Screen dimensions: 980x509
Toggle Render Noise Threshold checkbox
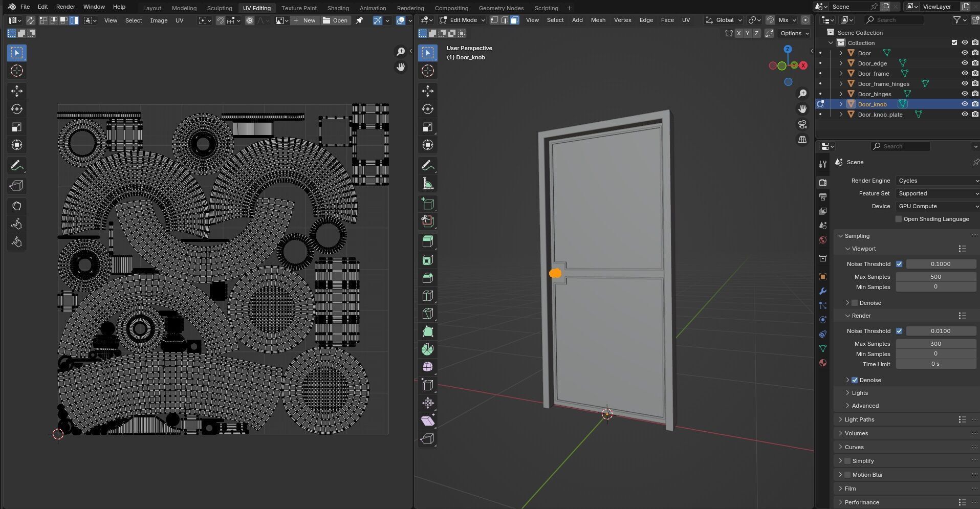pyautogui.click(x=899, y=331)
